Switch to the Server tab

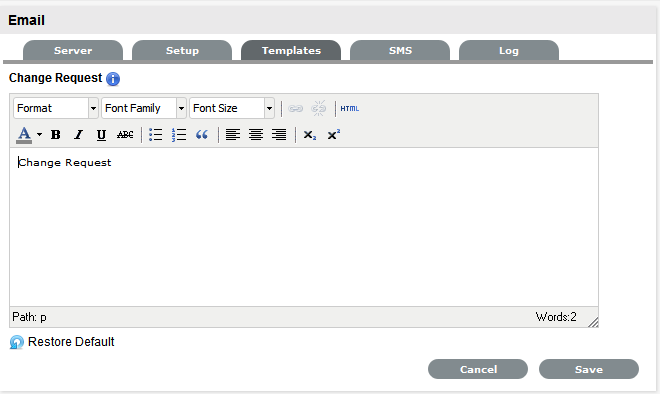[x=73, y=51]
